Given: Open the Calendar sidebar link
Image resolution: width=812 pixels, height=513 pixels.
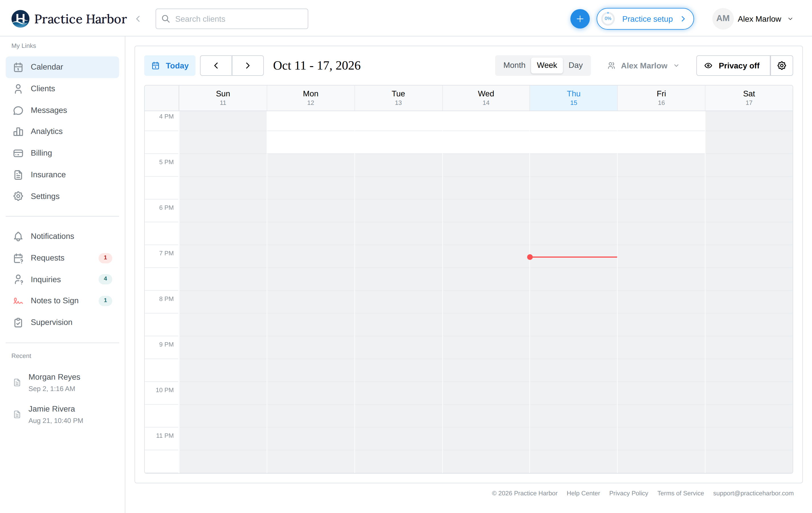Looking at the screenshot, I should tap(62, 67).
